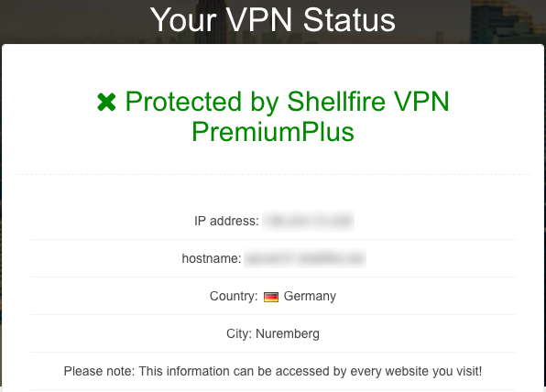Click the 'IP address:' label

(226, 221)
